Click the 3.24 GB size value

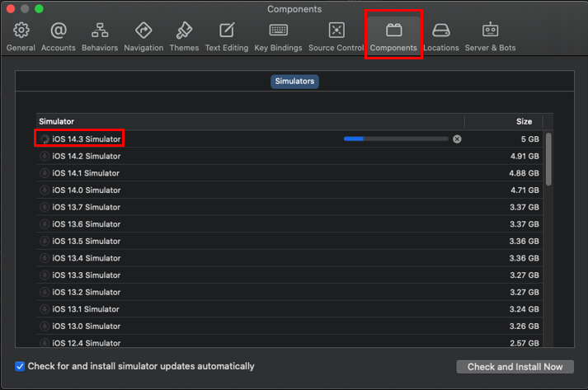(524, 309)
